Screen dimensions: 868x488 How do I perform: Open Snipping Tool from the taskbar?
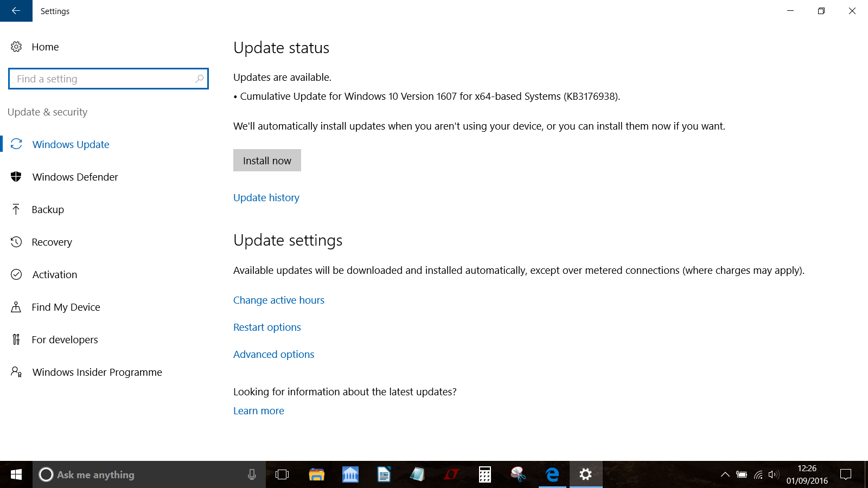click(x=519, y=474)
